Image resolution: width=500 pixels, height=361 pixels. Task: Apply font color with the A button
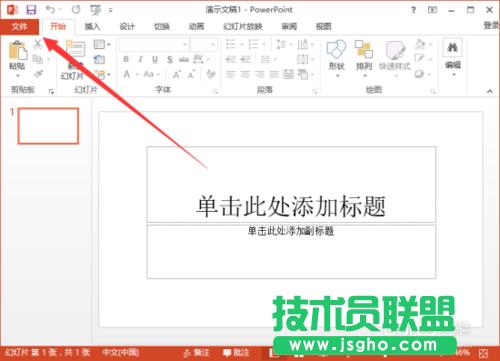click(127, 74)
